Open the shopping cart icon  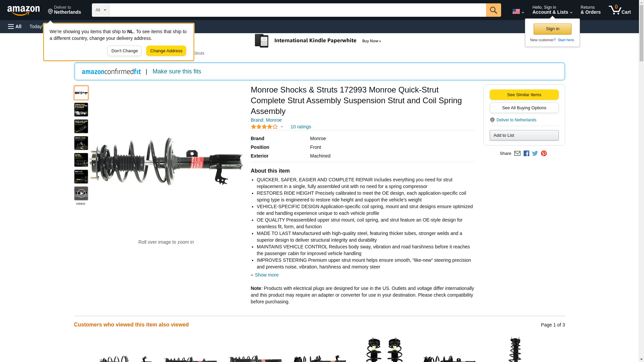(x=620, y=10)
